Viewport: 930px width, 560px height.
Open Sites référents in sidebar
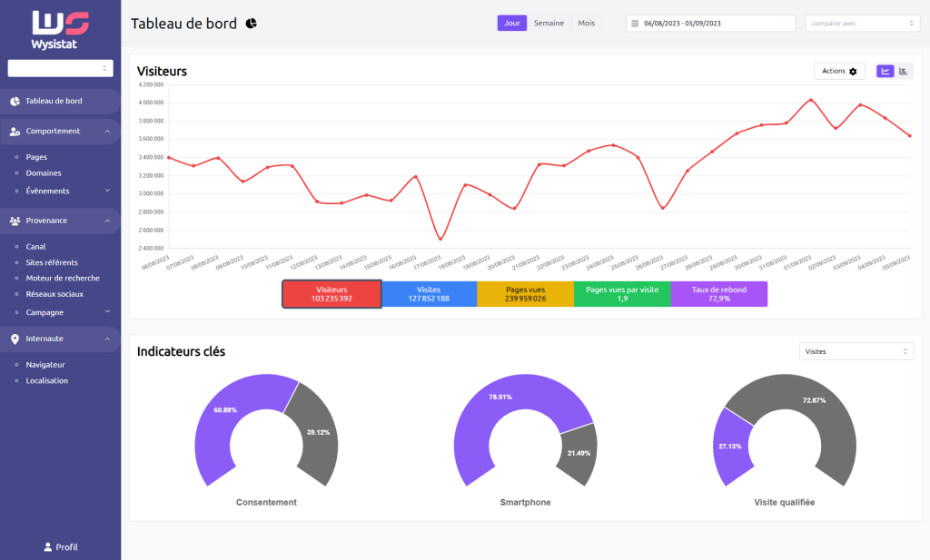(52, 262)
